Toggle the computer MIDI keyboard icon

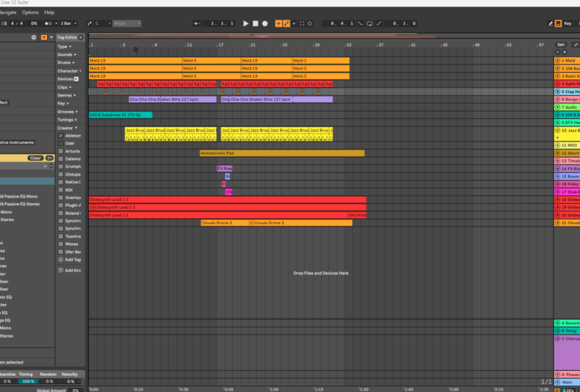pos(558,23)
